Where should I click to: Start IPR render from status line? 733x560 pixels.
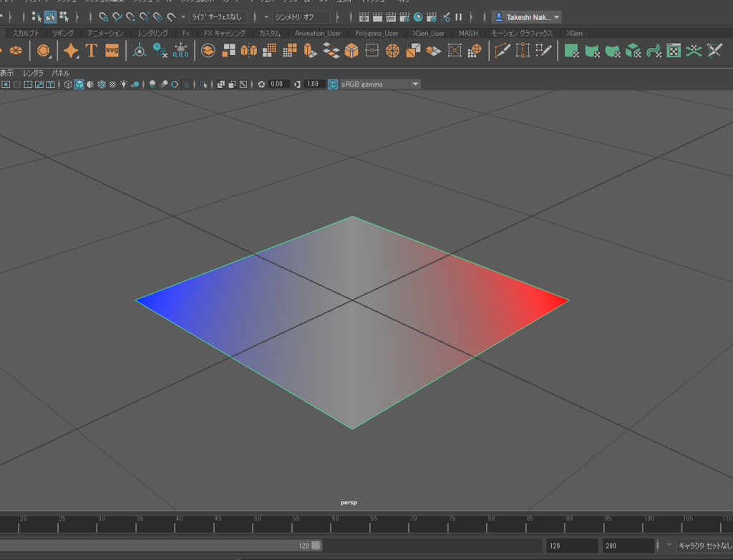[391, 17]
